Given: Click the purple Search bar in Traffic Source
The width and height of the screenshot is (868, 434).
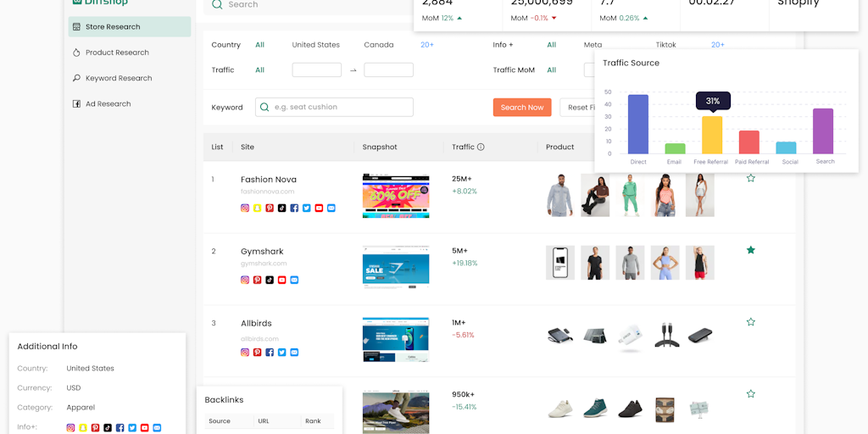Looking at the screenshot, I should [x=823, y=131].
